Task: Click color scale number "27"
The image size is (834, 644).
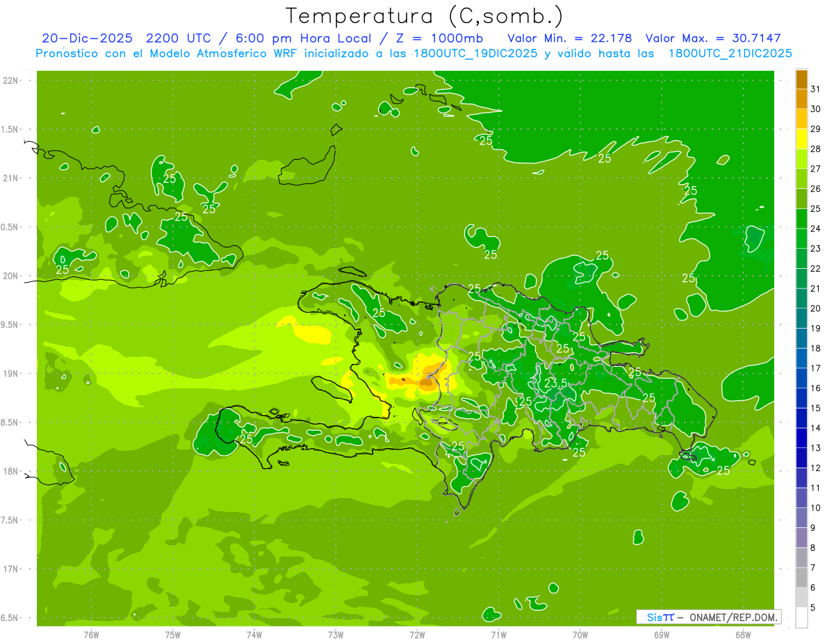Action: (x=815, y=169)
